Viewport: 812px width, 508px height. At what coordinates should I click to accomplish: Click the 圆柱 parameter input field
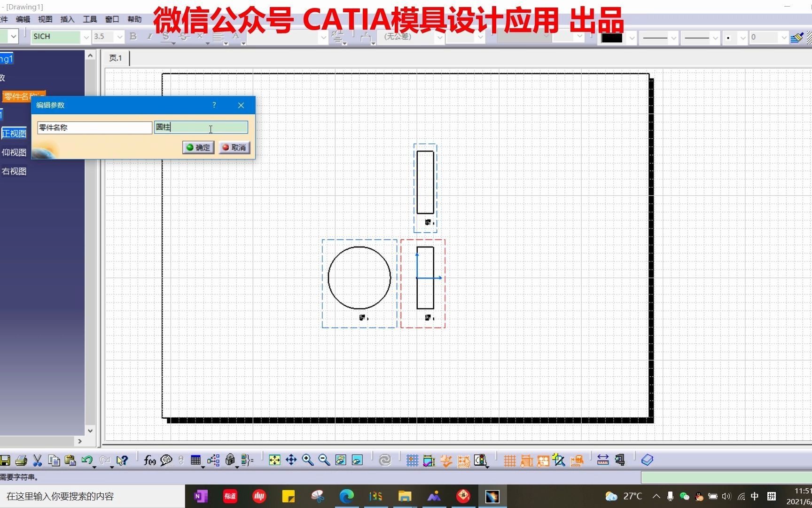point(201,127)
